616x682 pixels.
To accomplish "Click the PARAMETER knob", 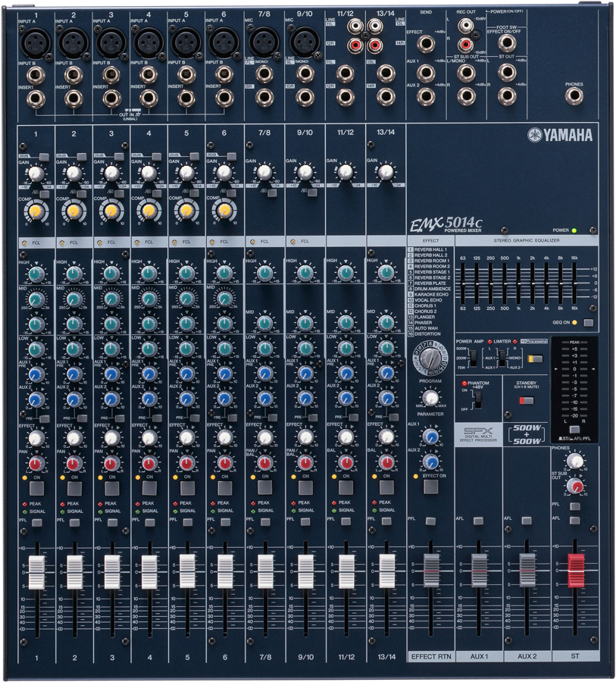I will (430, 398).
